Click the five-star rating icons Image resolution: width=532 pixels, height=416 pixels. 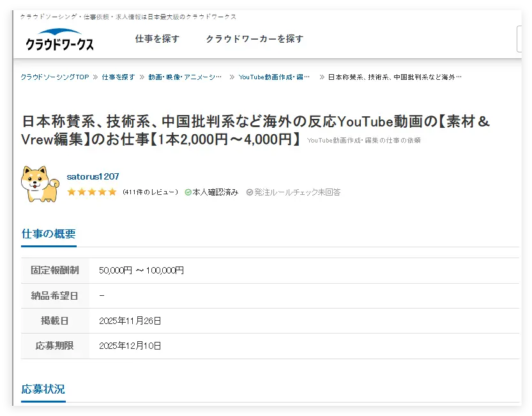point(91,192)
